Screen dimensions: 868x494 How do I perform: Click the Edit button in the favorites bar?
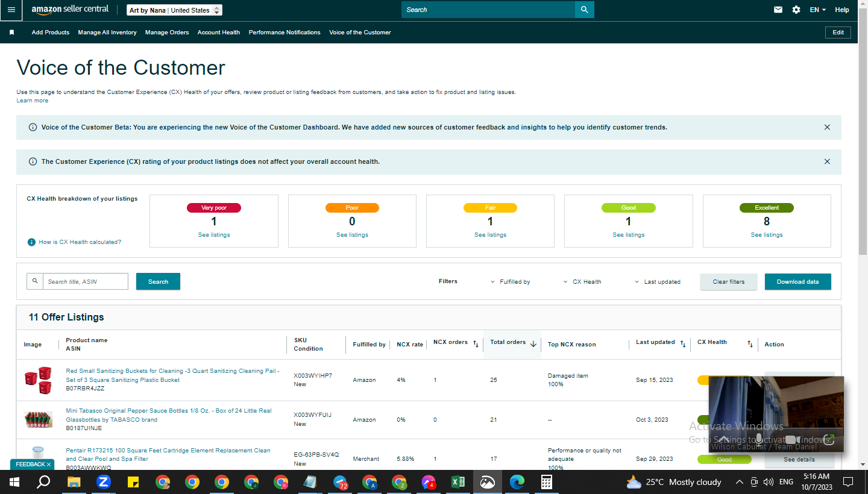point(838,33)
